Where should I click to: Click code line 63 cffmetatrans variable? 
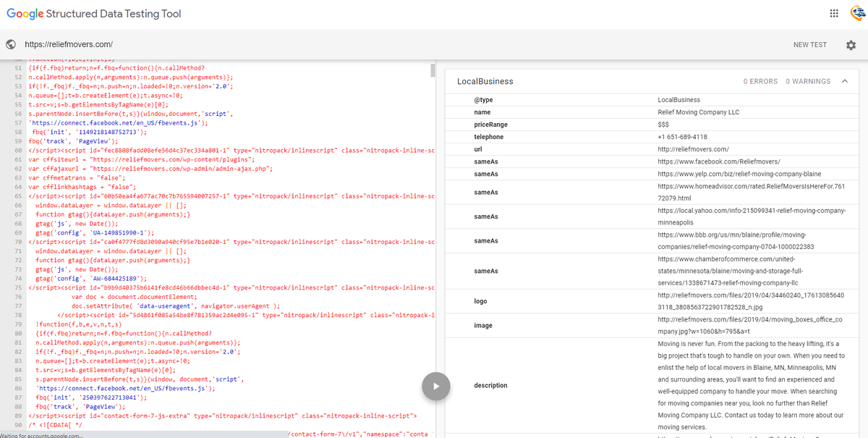tap(77, 177)
